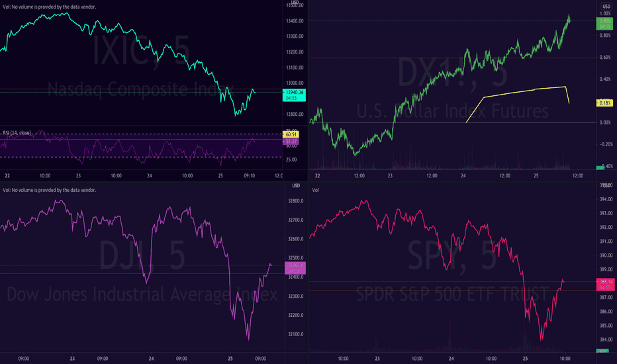
Task: Click date 24 on Dow Jones time axis
Action: click(151, 359)
